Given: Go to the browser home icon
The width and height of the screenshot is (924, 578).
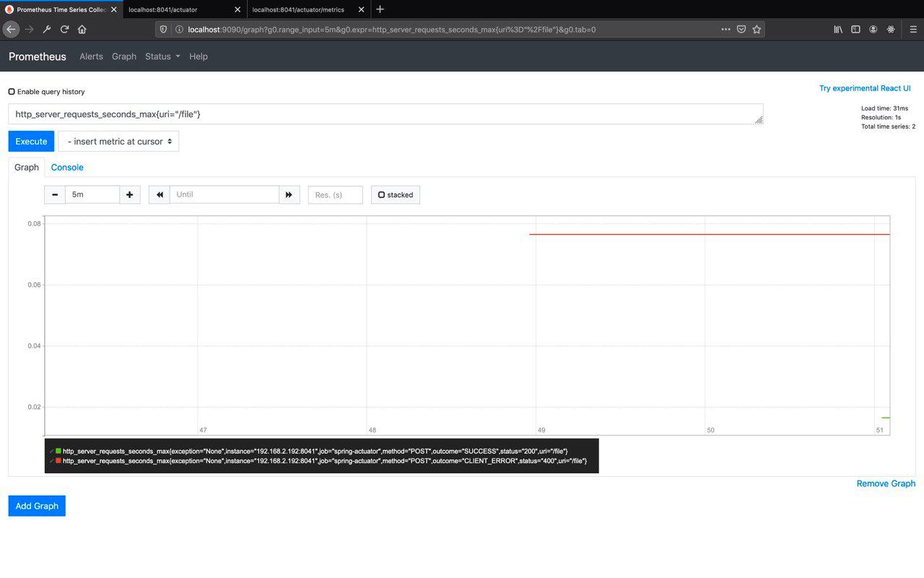Looking at the screenshot, I should coord(82,29).
